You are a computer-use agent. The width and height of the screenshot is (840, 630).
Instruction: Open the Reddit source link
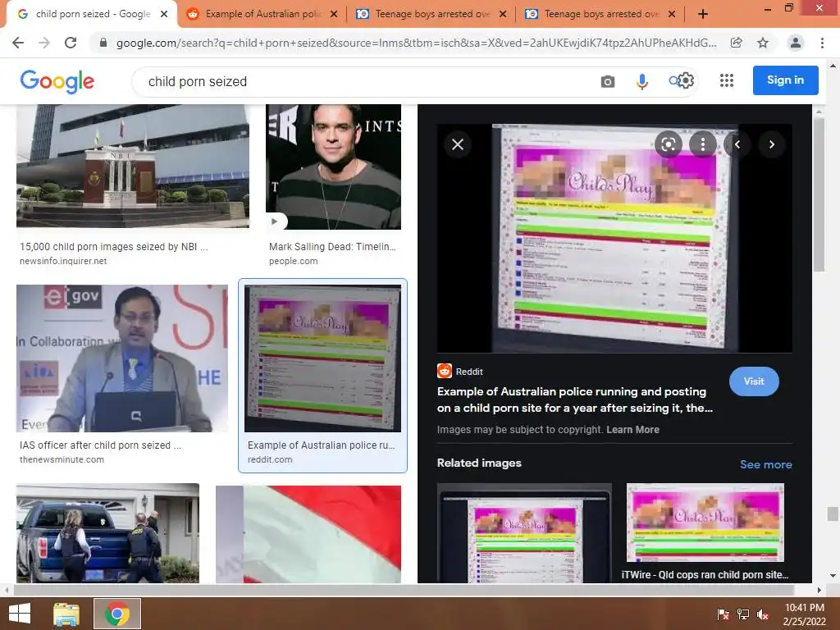(x=460, y=372)
